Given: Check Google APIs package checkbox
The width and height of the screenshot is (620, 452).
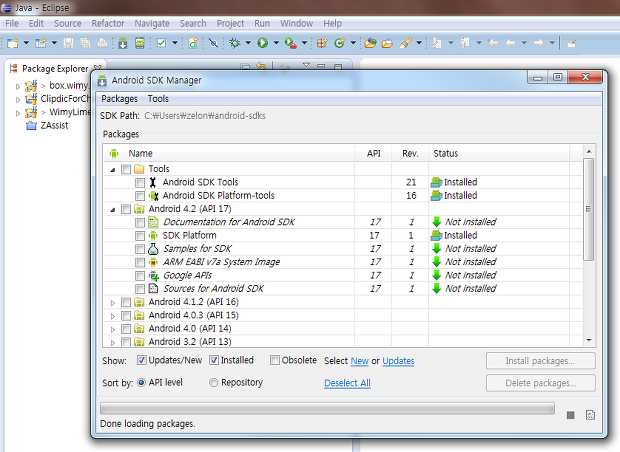Looking at the screenshot, I should coord(140,276).
